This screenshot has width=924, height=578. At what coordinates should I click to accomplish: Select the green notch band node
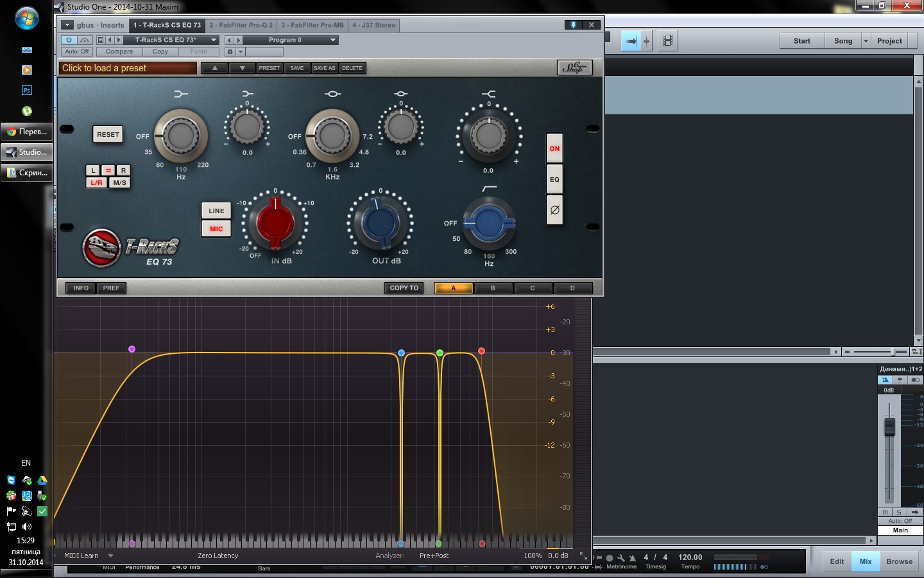click(x=440, y=353)
